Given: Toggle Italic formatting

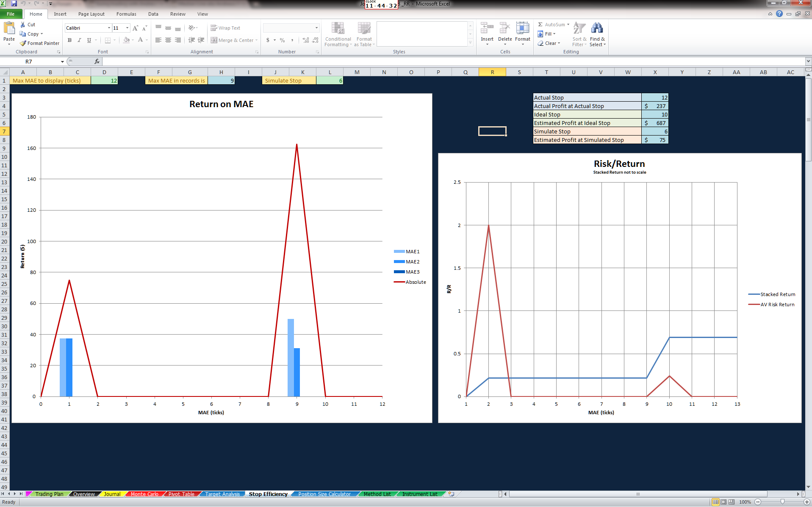Looking at the screenshot, I should (x=79, y=40).
